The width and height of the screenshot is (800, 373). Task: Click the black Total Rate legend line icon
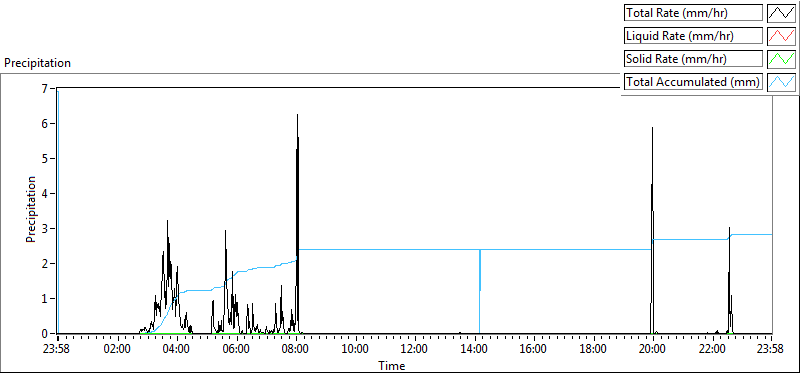click(x=781, y=13)
